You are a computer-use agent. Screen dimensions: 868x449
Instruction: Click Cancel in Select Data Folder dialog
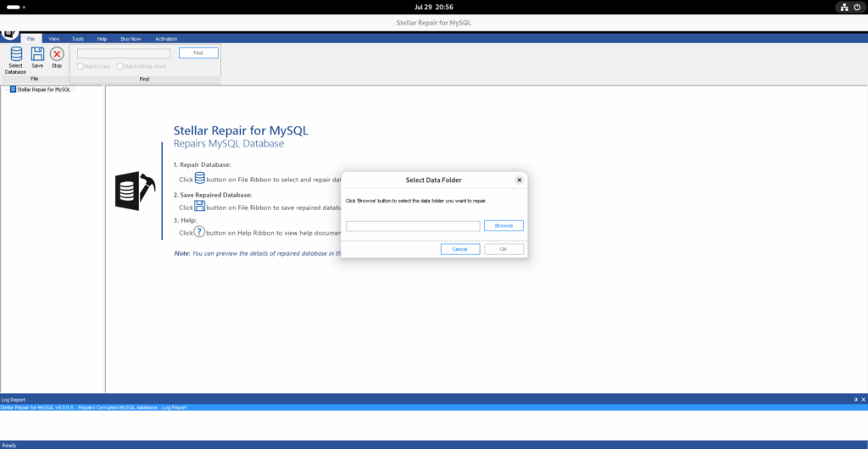click(x=460, y=249)
